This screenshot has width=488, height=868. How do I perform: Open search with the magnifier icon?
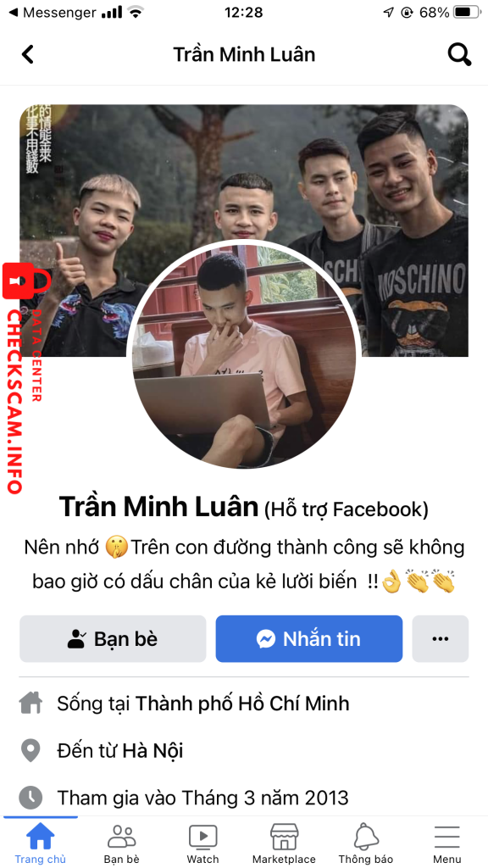click(459, 54)
